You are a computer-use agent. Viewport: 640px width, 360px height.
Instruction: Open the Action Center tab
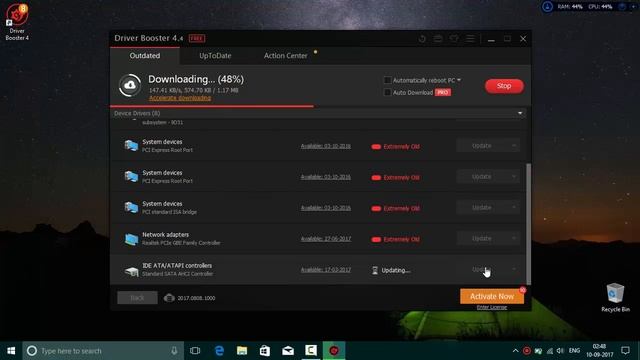[x=286, y=56]
